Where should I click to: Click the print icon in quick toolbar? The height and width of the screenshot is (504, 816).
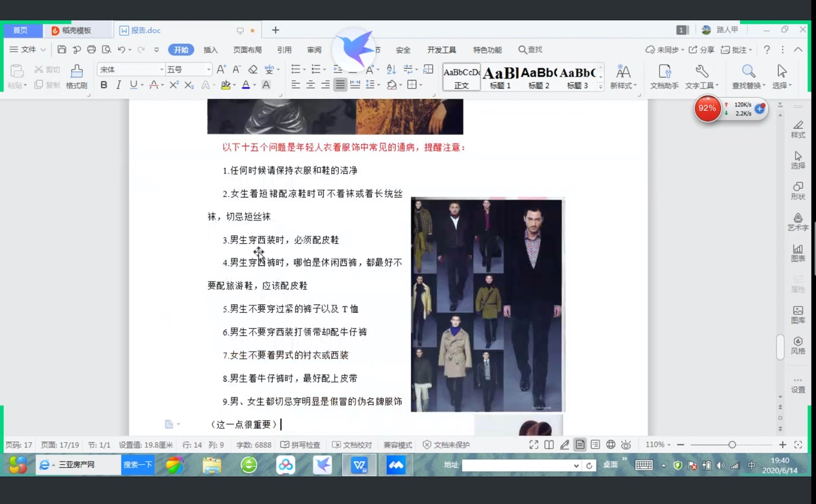(x=91, y=50)
